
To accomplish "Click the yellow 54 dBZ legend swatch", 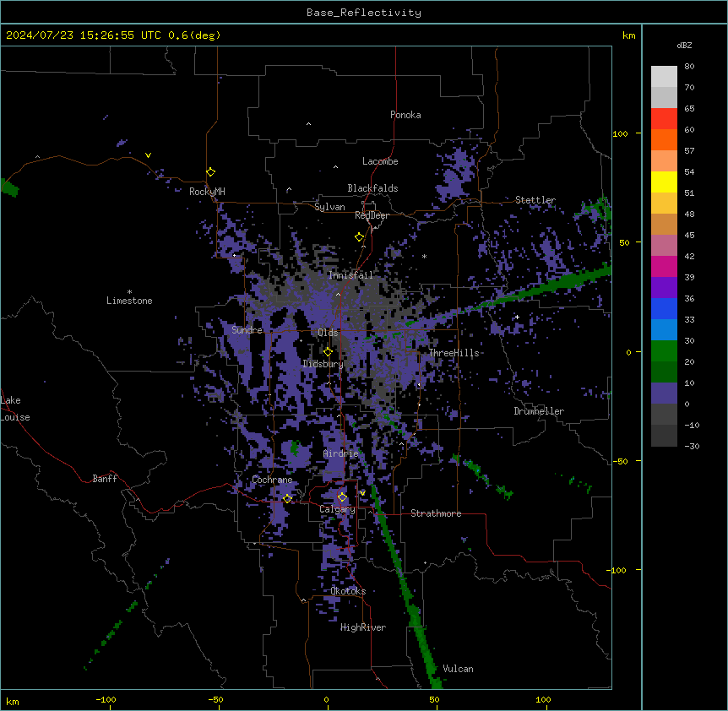I will pos(664,182).
